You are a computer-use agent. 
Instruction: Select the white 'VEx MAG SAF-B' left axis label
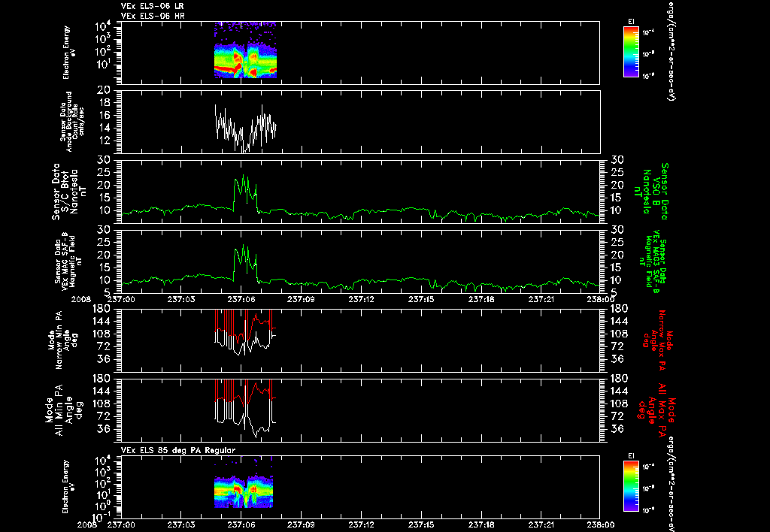(x=68, y=261)
